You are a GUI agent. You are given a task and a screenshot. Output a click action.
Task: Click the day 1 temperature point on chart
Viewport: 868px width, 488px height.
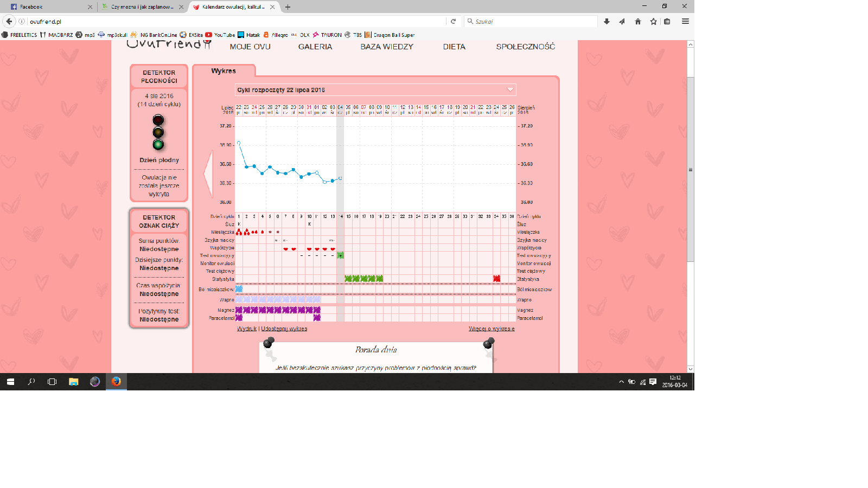pyautogui.click(x=239, y=143)
